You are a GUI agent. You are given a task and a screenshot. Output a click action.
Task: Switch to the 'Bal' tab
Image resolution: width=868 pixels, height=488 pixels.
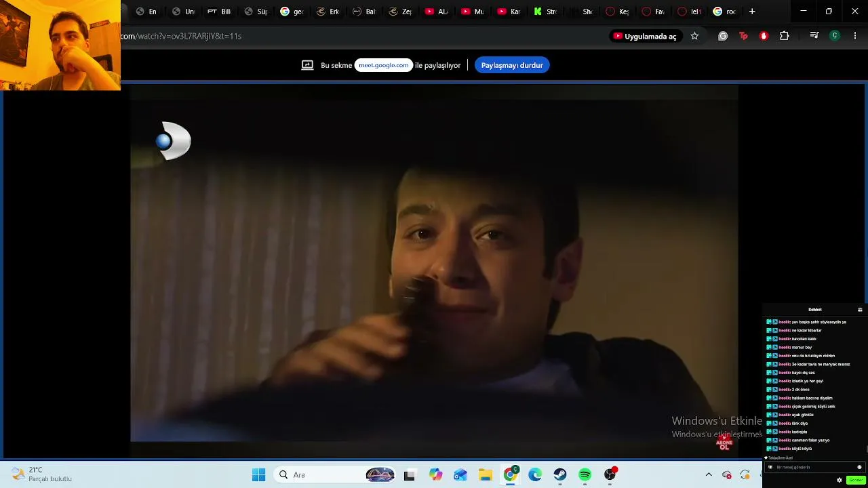coord(364,12)
